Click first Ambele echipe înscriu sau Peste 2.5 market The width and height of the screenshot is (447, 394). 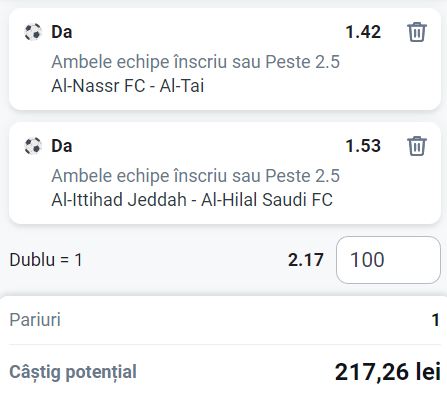(x=196, y=62)
